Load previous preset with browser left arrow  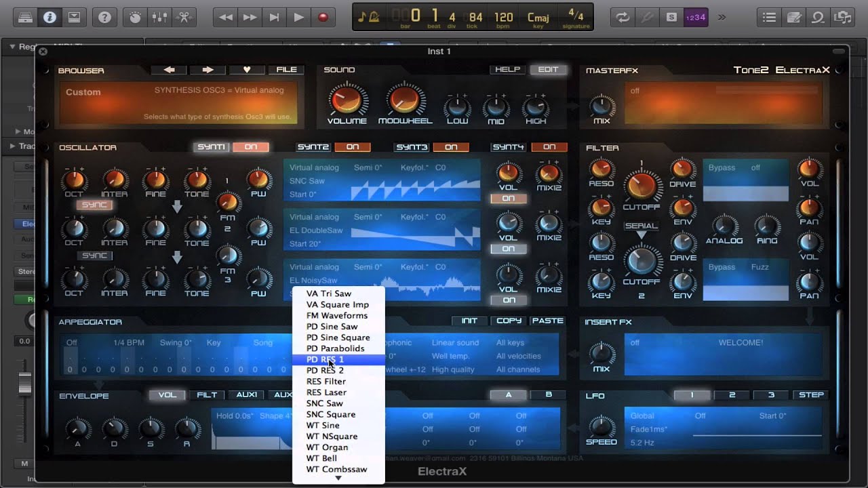169,70
